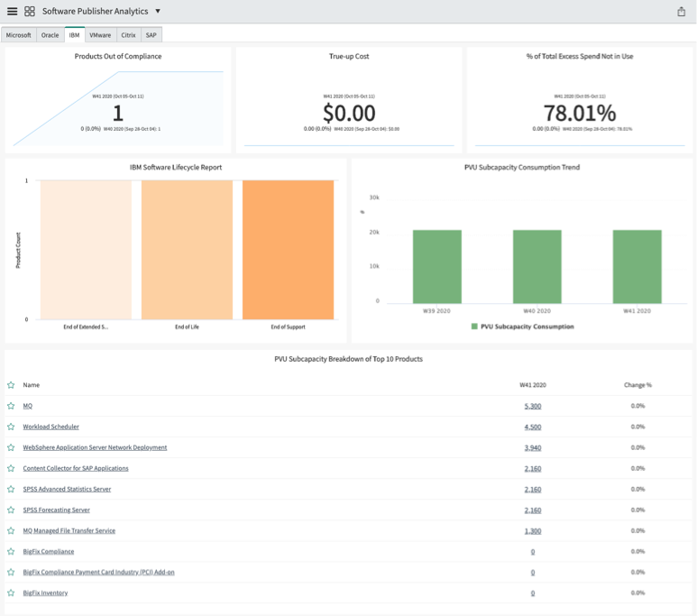The image size is (697, 616).
Task: Click the IBM Software Lifecycle Report title
Action: pyautogui.click(x=176, y=167)
